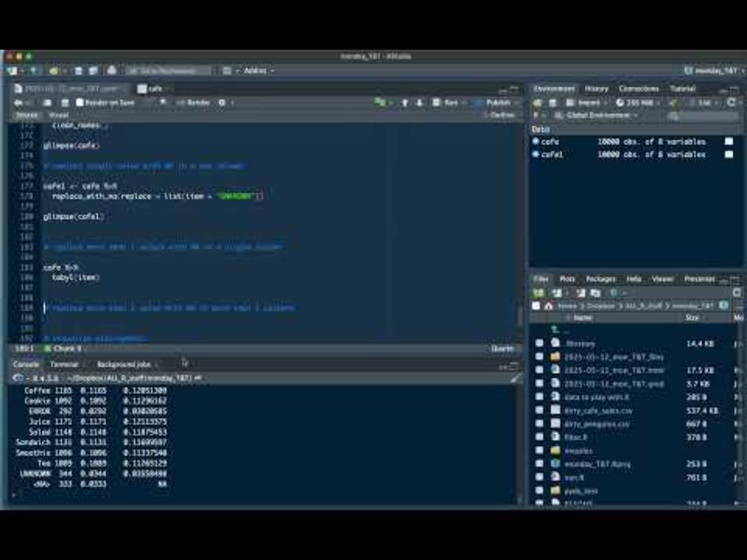Image resolution: width=747 pixels, height=560 pixels.
Task: Open the Import Dataset dropdown
Action: click(586, 102)
